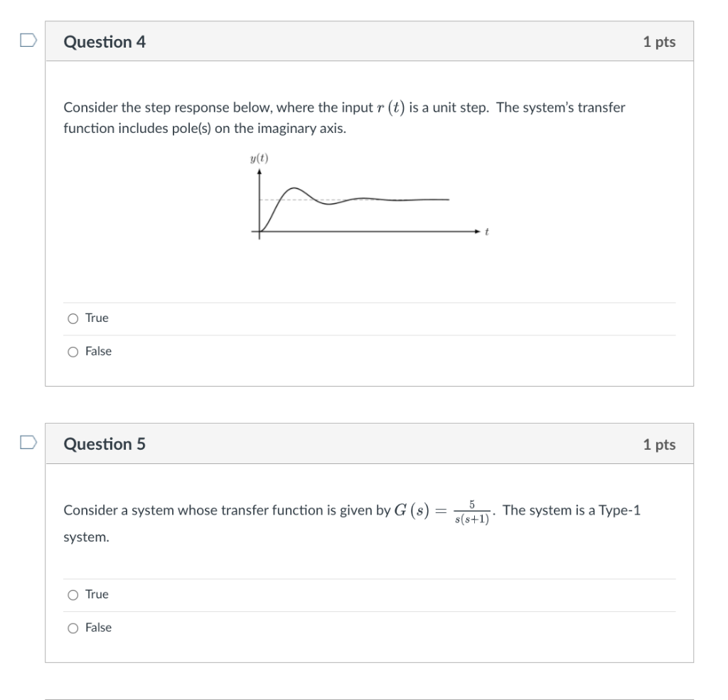Image resolution: width=728 pixels, height=700 pixels.
Task: Click the Question 4 heading
Action: pyautogui.click(x=105, y=42)
